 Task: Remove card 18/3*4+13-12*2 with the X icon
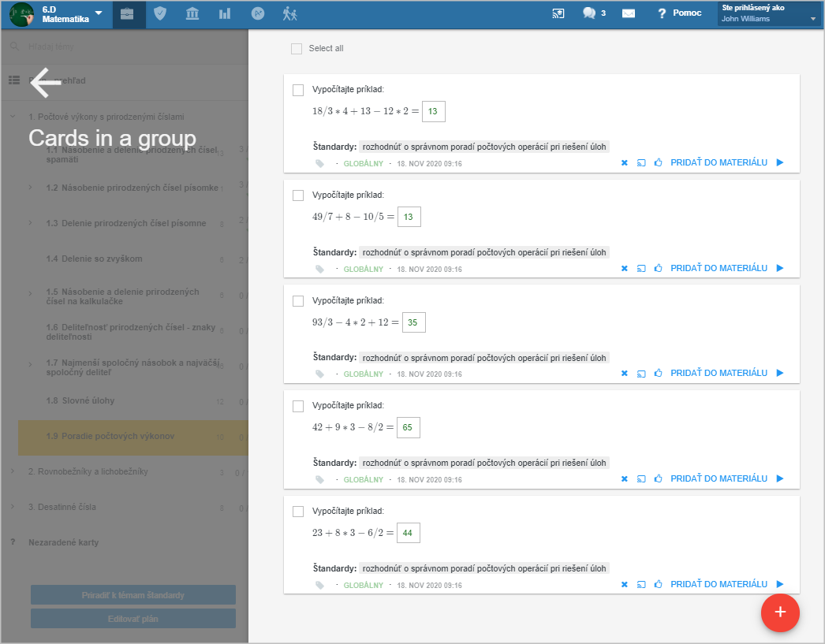point(625,163)
